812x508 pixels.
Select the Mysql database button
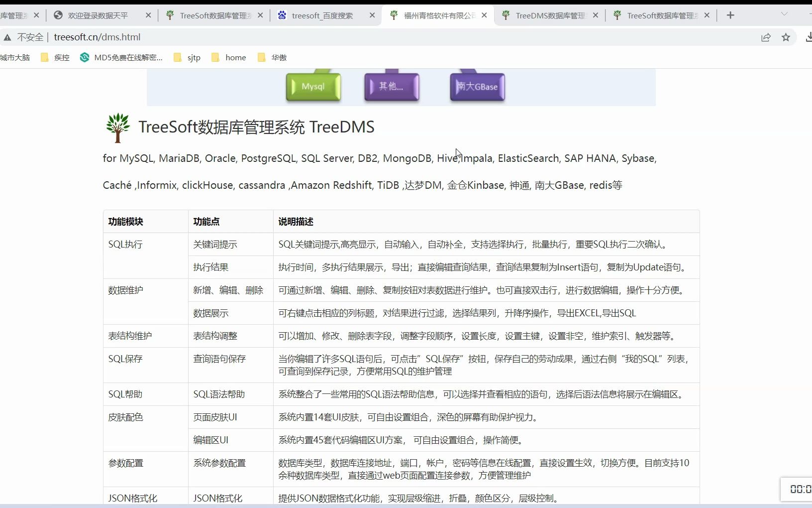[x=313, y=86]
